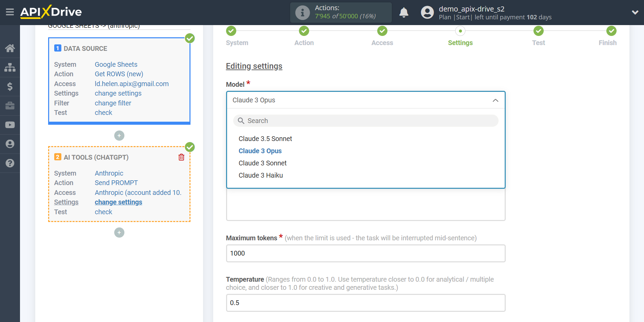Delete the AI Tools block via trash icon
Viewport: 644px width, 322px height.
(181, 157)
